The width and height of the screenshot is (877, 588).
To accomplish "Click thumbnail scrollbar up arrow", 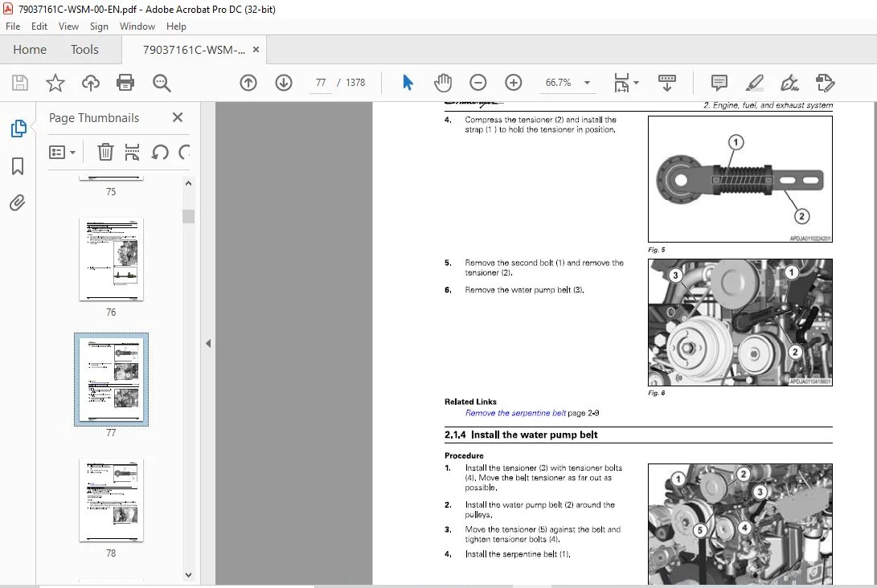I will coord(188,183).
